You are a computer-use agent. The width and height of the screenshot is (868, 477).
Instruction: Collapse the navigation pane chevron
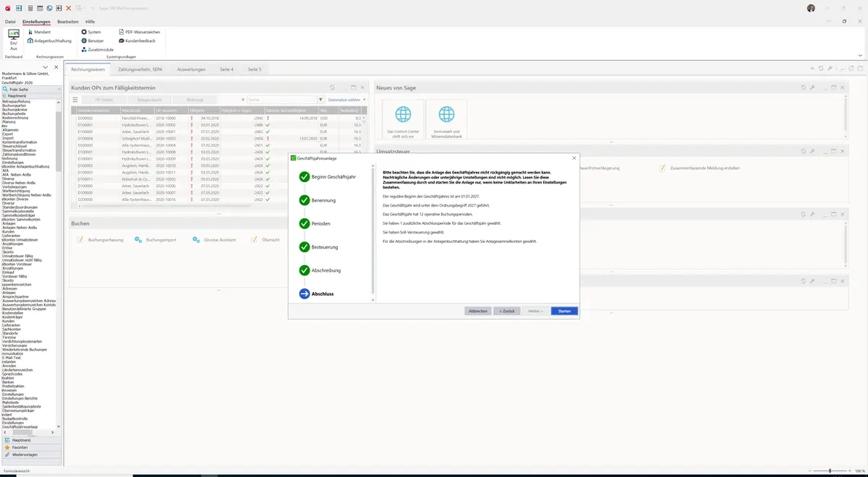(46, 67)
